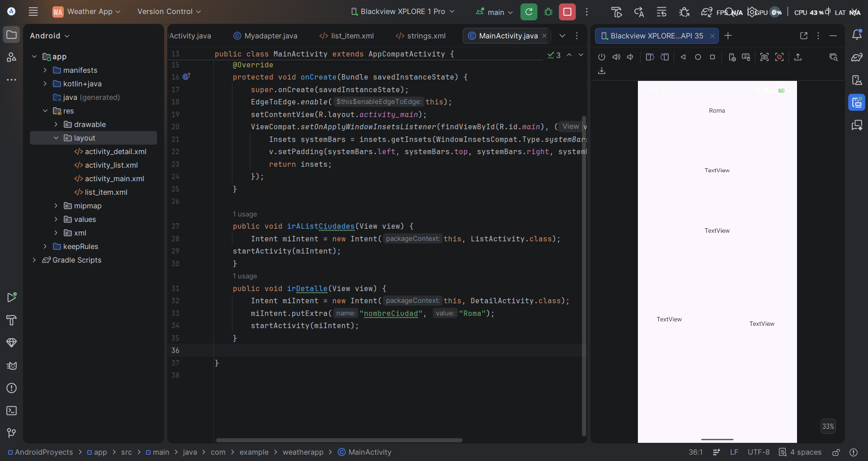The image size is (868, 461).
Task: Toggle emulator hardware input keyboard-mouse icon
Action: tap(746, 57)
